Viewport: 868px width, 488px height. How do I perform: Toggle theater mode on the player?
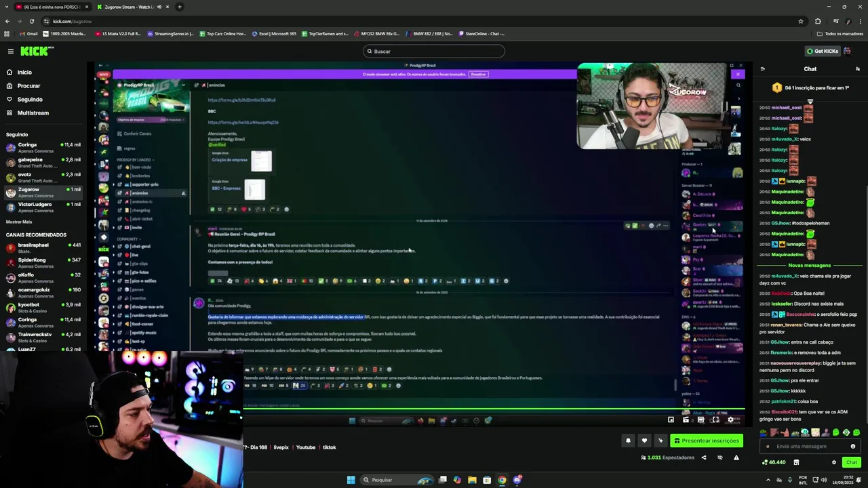pos(701,420)
